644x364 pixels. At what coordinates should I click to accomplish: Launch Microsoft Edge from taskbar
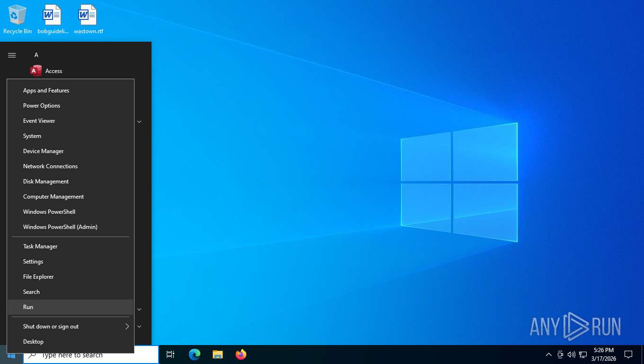[195, 355]
